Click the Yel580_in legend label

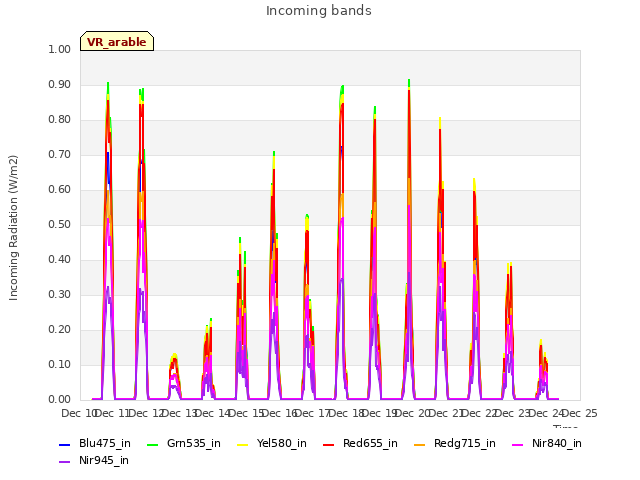tap(282, 444)
